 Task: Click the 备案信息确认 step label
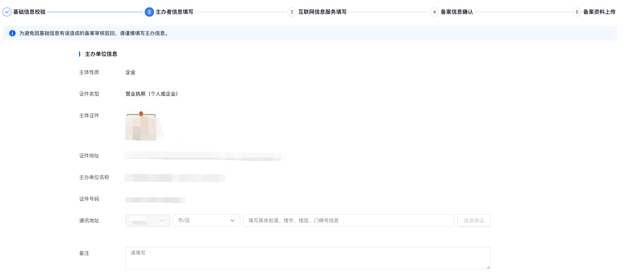point(457,12)
